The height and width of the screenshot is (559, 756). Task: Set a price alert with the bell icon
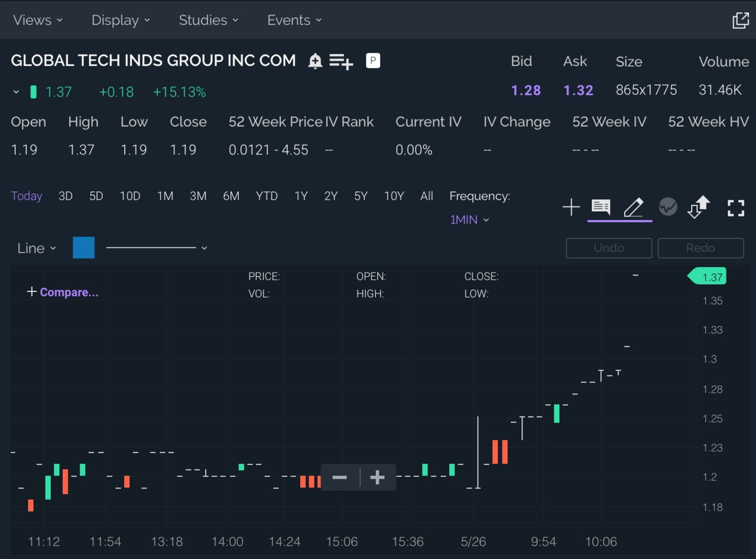click(316, 61)
